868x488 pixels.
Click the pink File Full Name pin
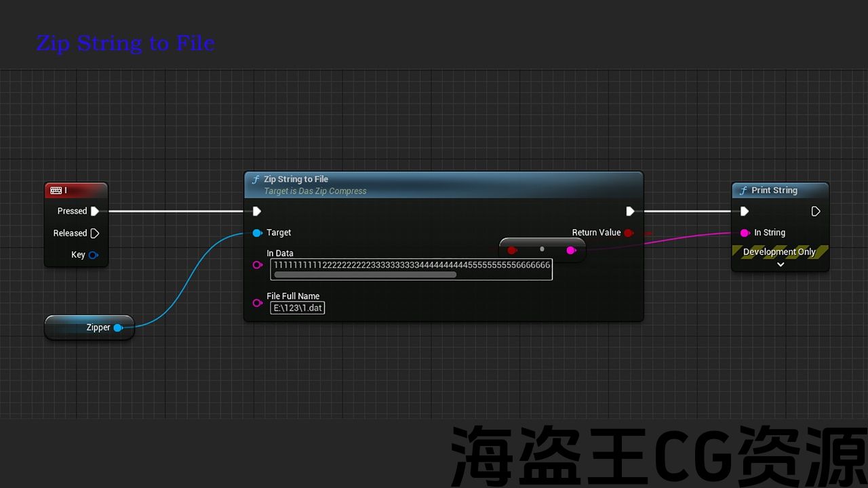coord(257,303)
